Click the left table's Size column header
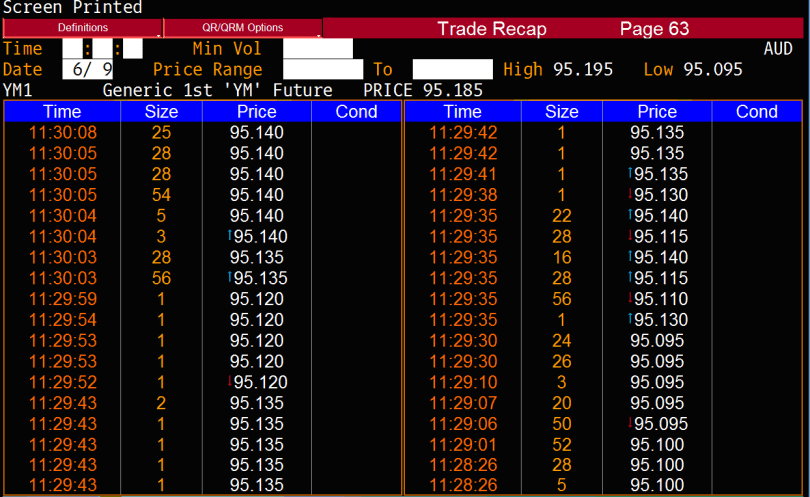The height and width of the screenshot is (497, 810). click(x=161, y=112)
